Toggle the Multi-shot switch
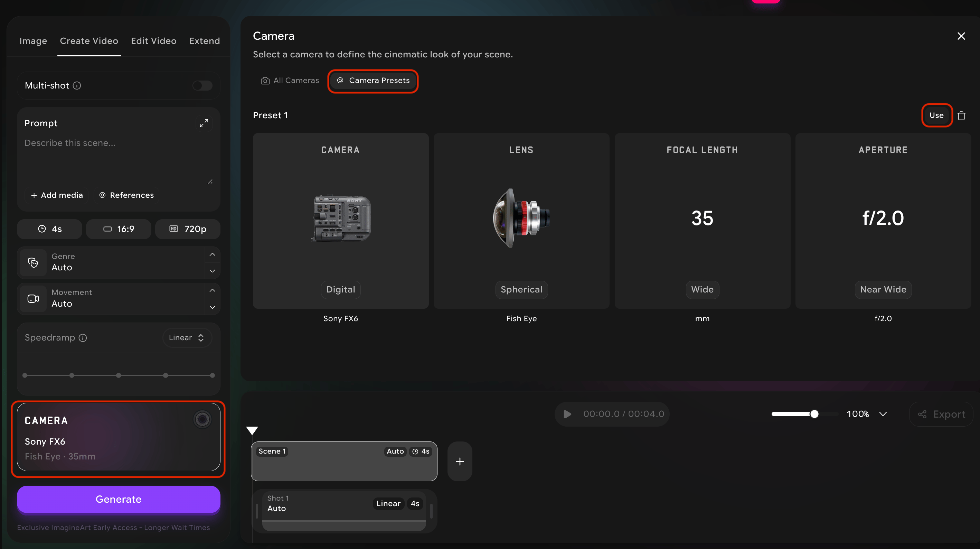The width and height of the screenshot is (980, 549). [x=202, y=86]
